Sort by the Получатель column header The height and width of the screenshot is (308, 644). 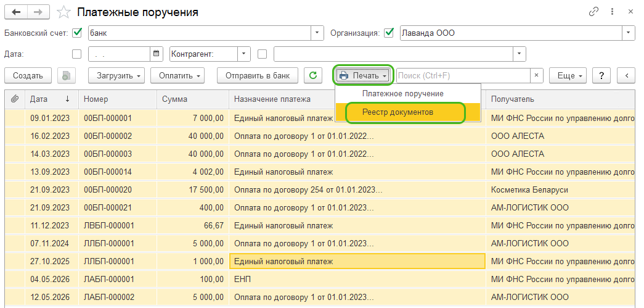pos(561,99)
